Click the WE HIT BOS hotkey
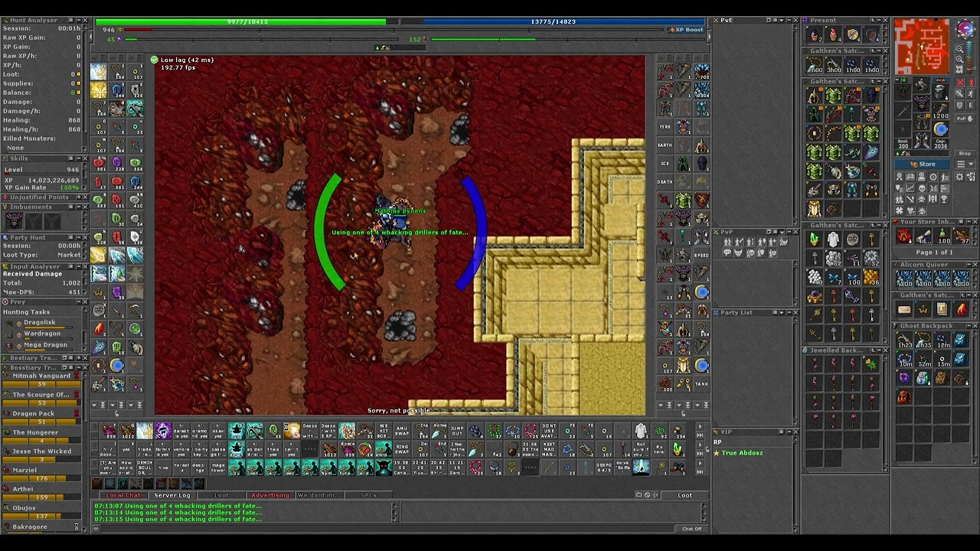 (384, 432)
